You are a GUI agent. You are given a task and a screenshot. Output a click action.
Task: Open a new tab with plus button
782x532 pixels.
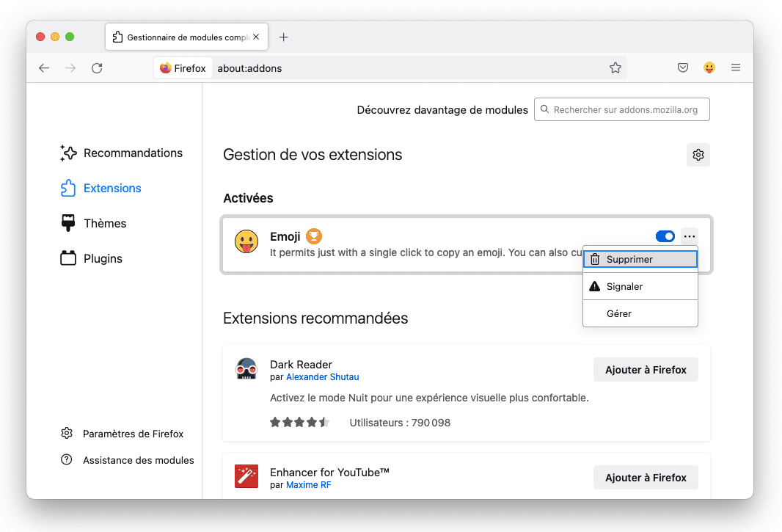click(x=283, y=37)
